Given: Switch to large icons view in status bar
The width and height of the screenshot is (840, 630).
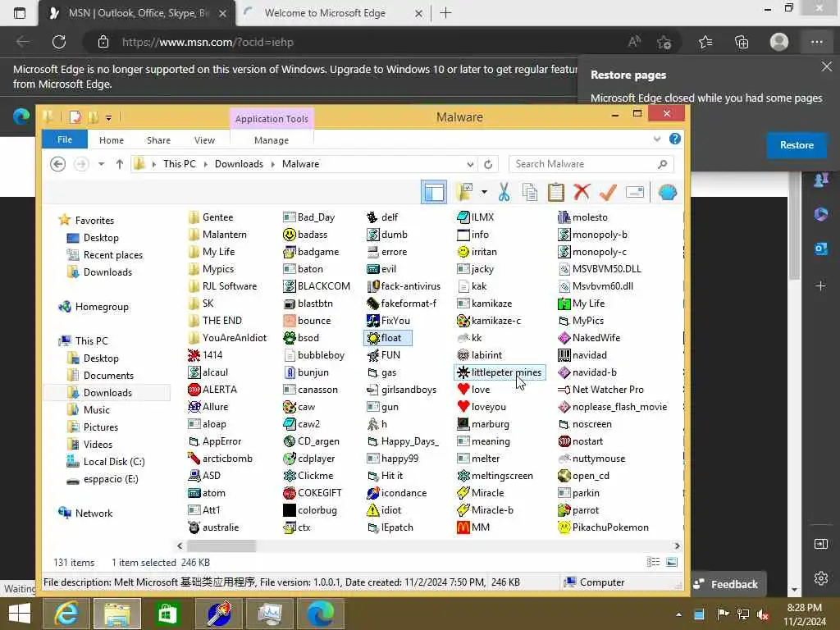Looking at the screenshot, I should pyautogui.click(x=671, y=562).
